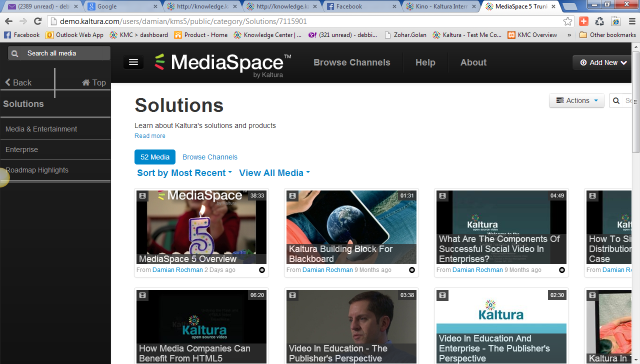640x364 pixels.
Task: Open the Media & Entertainment category
Action: coord(55,129)
